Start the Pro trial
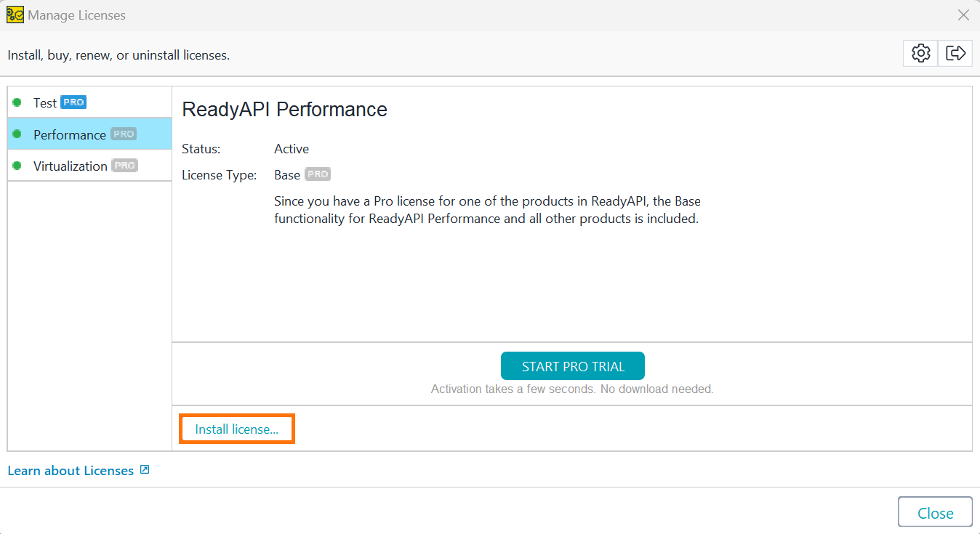This screenshot has height=534, width=980. 572,365
